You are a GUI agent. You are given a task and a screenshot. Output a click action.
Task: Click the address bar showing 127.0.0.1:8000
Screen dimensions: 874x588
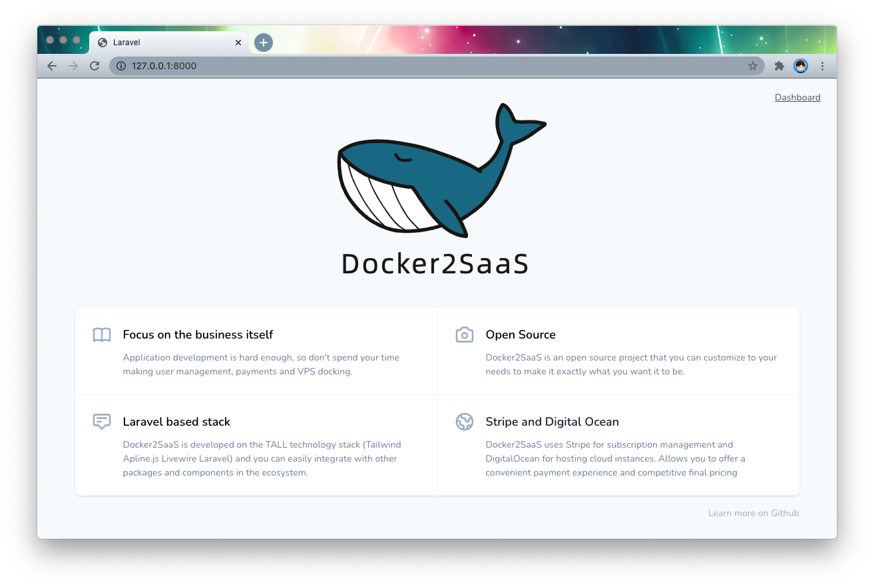click(x=436, y=66)
